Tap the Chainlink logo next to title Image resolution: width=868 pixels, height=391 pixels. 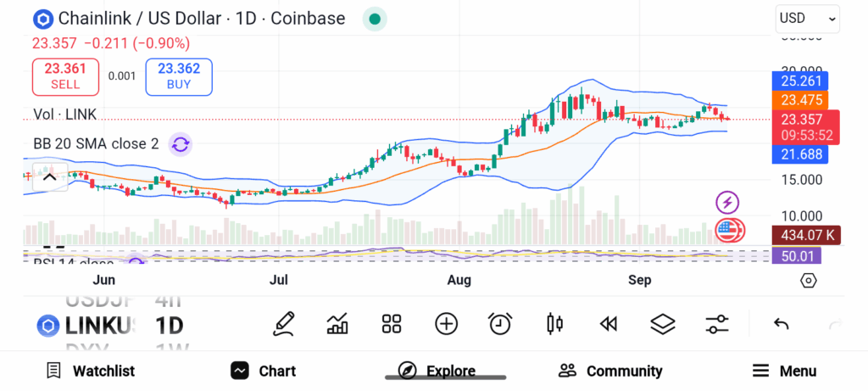42,20
